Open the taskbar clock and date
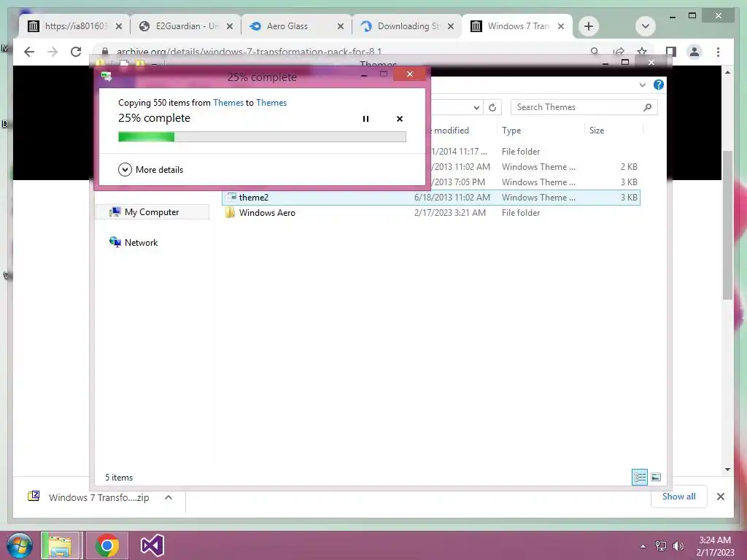The image size is (747, 560). pos(715,546)
